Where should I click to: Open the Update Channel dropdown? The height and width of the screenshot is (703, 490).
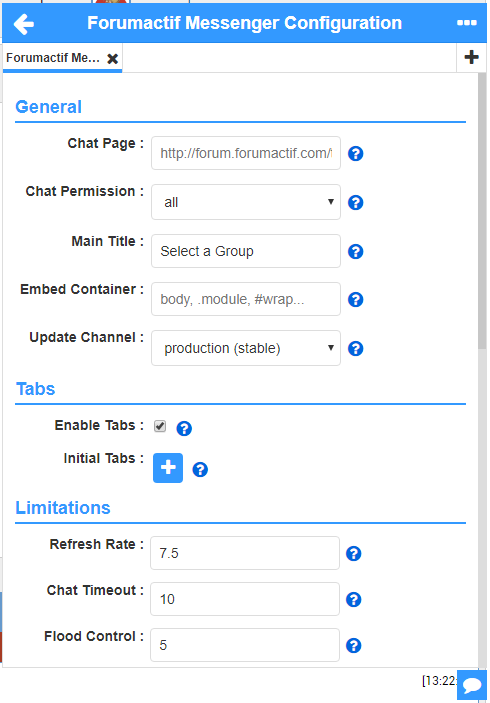246,348
